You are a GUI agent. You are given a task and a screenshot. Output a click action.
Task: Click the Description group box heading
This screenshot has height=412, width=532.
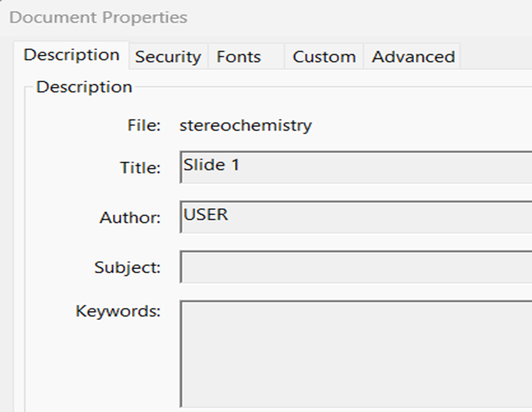coord(84,86)
